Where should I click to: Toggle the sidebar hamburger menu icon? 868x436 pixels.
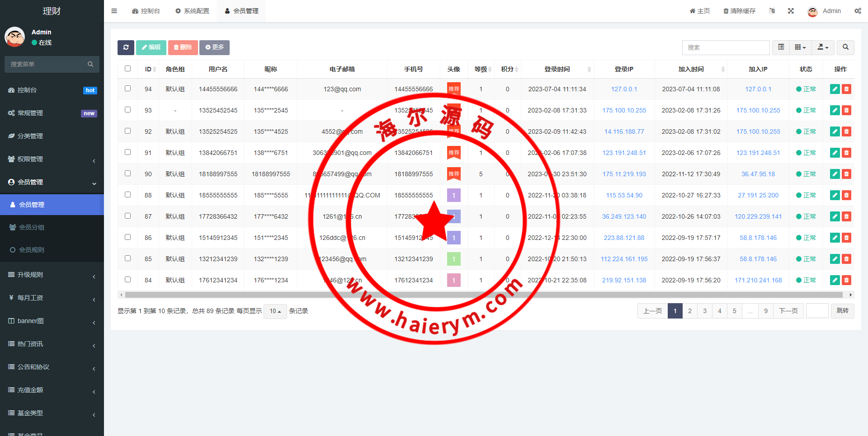tap(114, 11)
